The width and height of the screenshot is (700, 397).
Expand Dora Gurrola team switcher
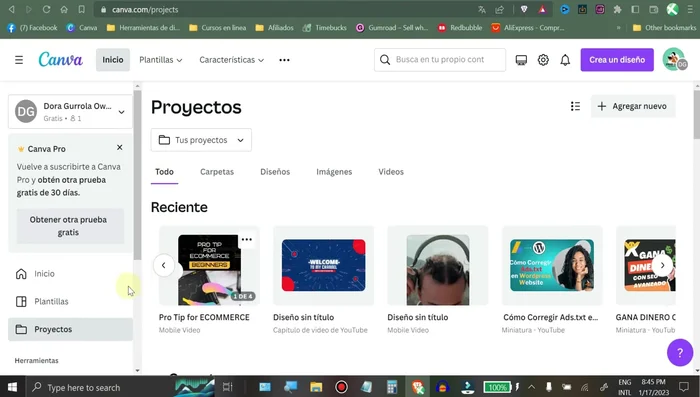point(70,112)
